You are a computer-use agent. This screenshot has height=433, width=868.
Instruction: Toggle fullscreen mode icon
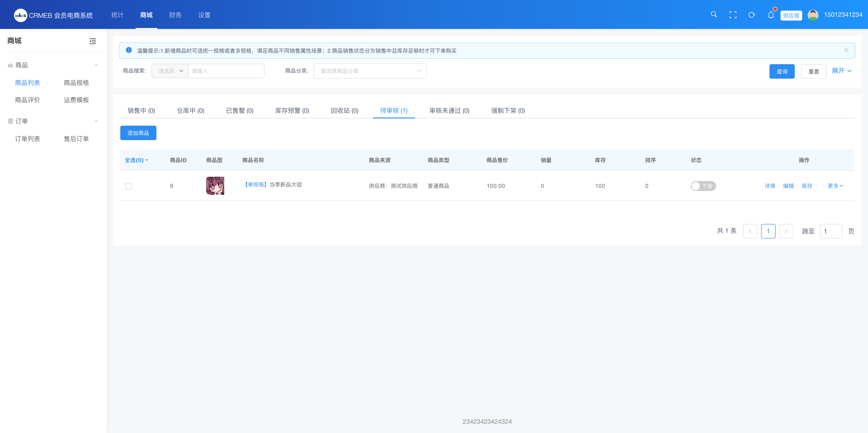pos(733,15)
